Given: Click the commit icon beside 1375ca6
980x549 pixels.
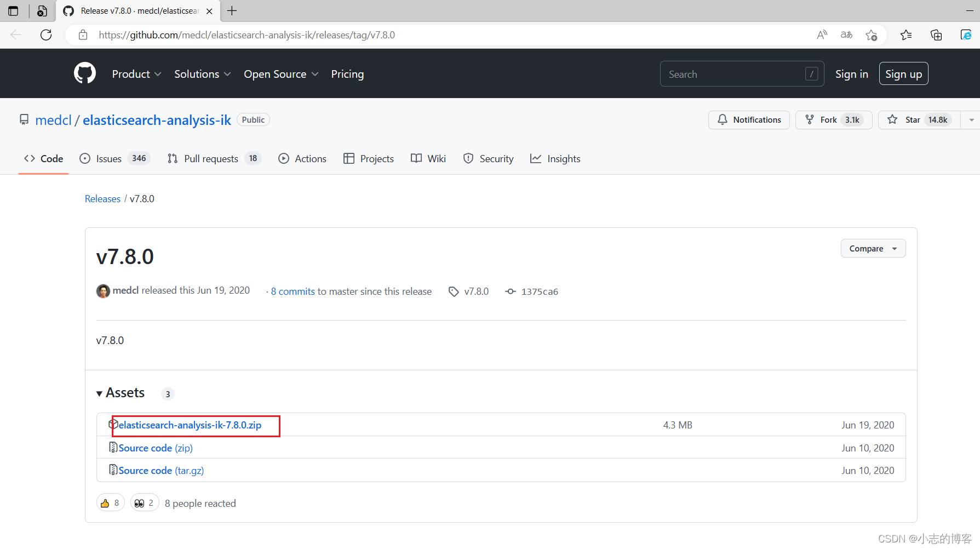Looking at the screenshot, I should [x=510, y=291].
